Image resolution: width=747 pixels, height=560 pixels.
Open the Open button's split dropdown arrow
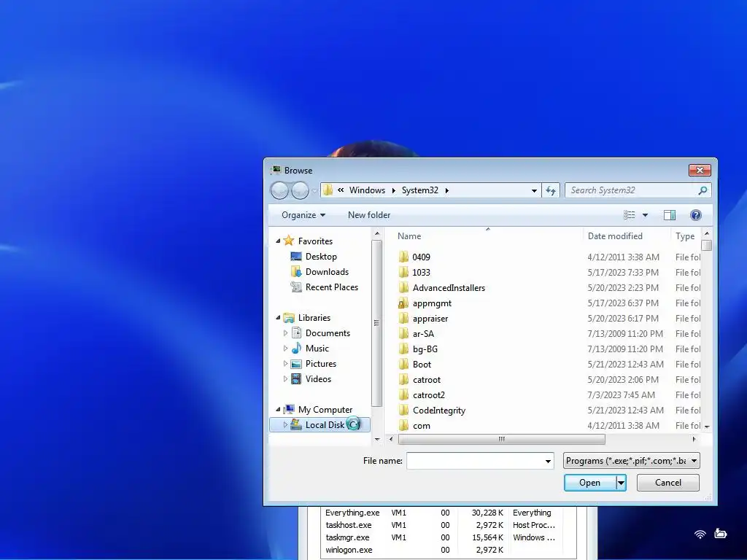coord(621,483)
